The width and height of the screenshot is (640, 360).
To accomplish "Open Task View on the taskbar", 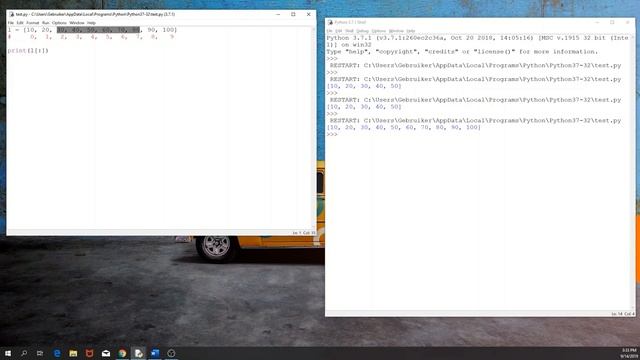I will (40, 353).
